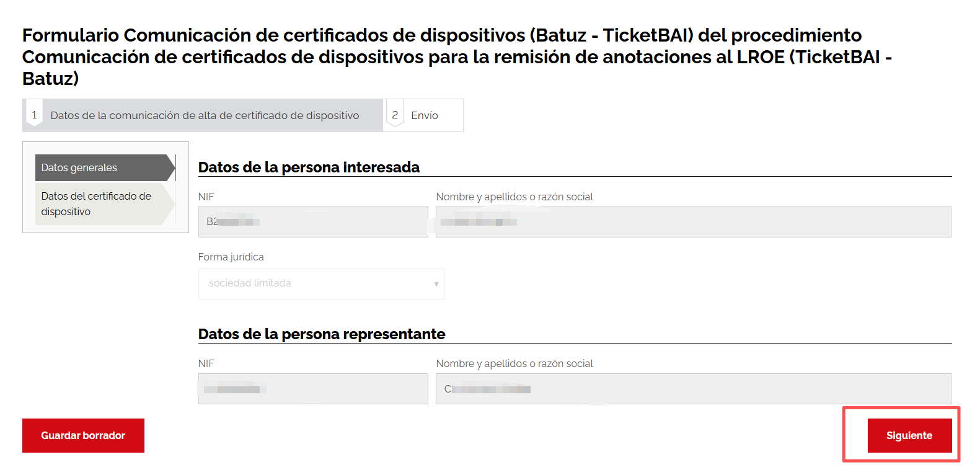Open step 1 Datos de la comunicación tab
The image size is (980, 470).
[204, 115]
